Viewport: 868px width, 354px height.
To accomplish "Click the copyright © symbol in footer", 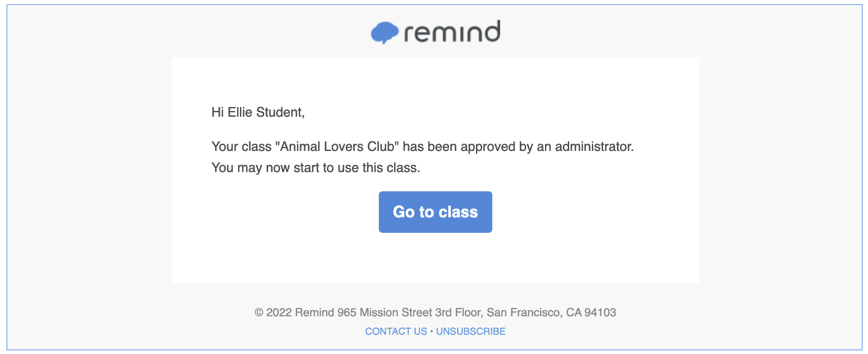I will click(259, 312).
